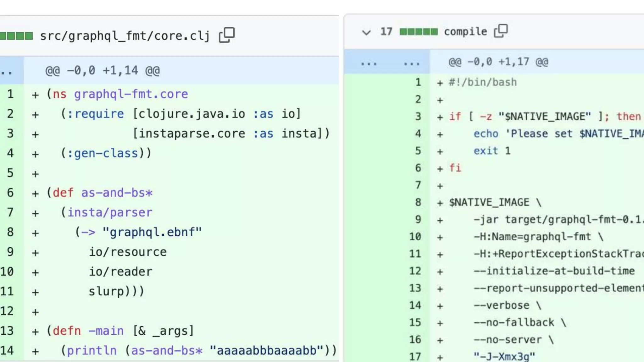Expand second dots in compile hunk header
The height and width of the screenshot is (362, 644).
coord(412,63)
